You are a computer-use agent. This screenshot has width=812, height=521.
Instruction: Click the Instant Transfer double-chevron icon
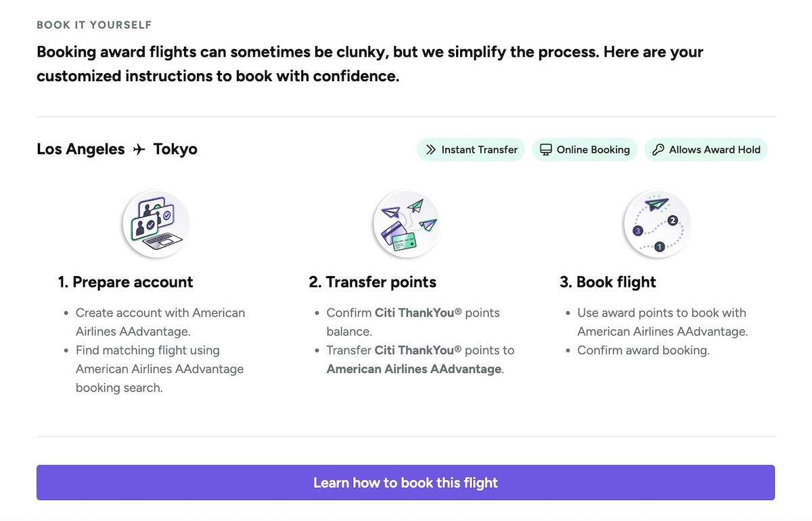coord(430,150)
